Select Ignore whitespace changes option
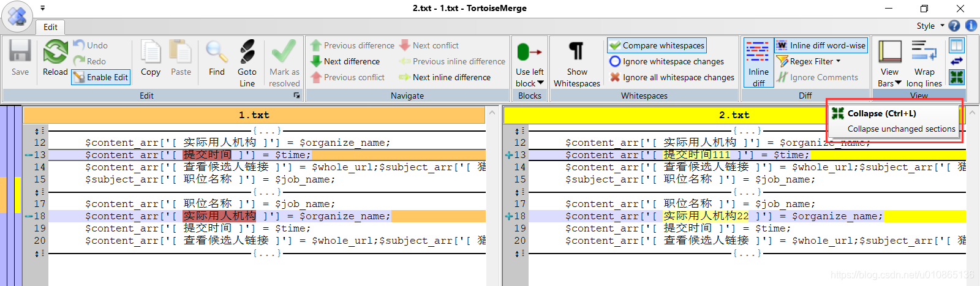The image size is (980, 286). pos(666,61)
